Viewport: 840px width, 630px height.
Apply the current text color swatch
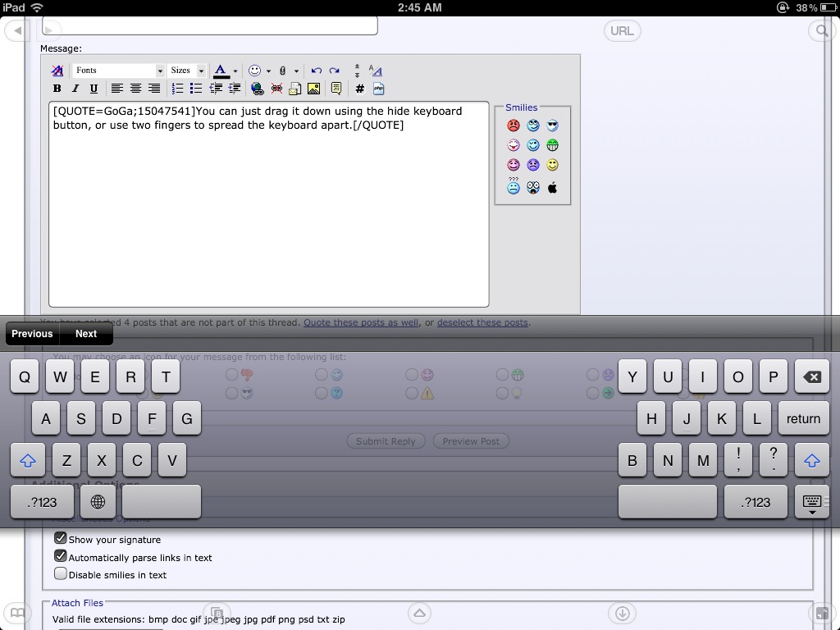tap(221, 71)
